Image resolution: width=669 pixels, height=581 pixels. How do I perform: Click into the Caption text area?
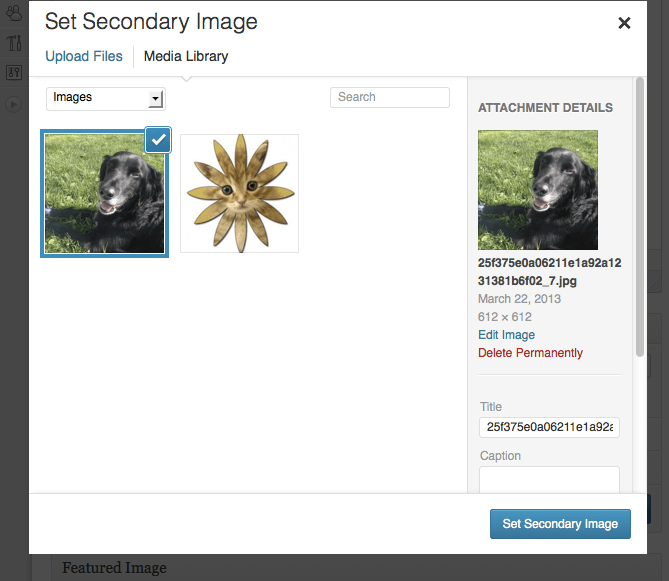tap(550, 480)
